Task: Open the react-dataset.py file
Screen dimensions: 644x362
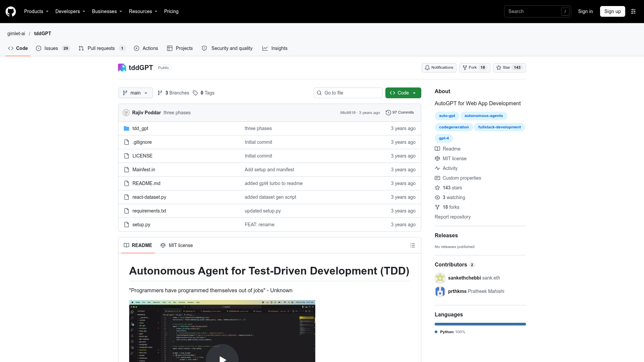Action: click(149, 197)
